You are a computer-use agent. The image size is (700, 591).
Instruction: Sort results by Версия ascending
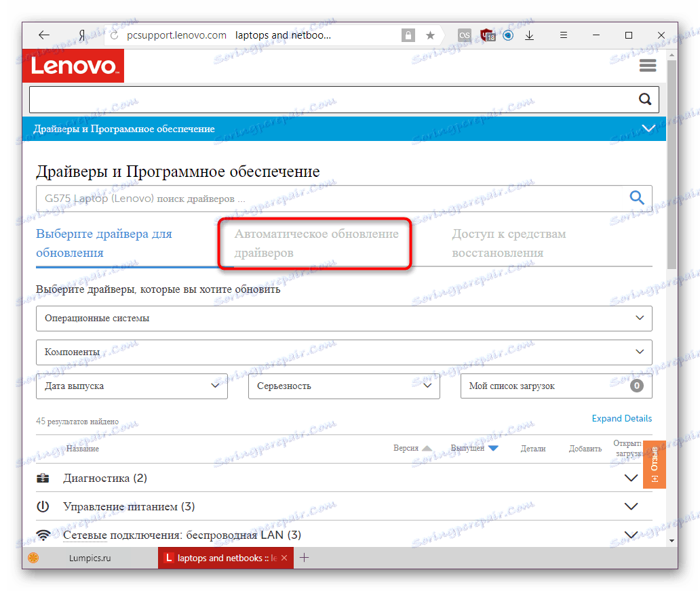(428, 447)
